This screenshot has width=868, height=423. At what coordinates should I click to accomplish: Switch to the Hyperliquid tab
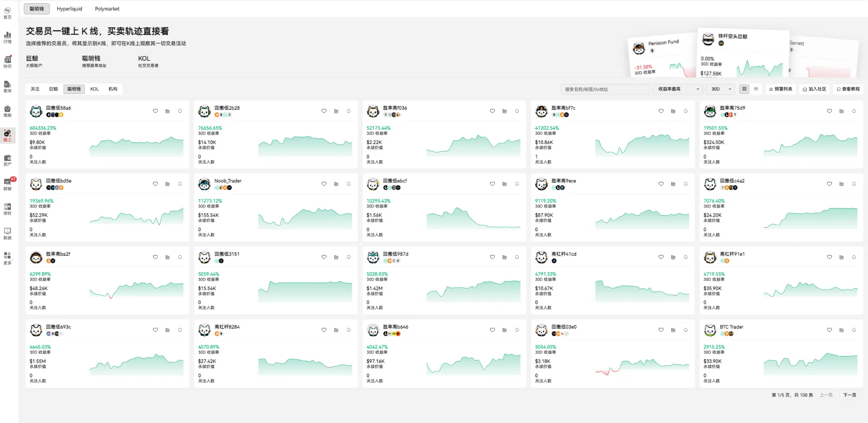coord(70,8)
